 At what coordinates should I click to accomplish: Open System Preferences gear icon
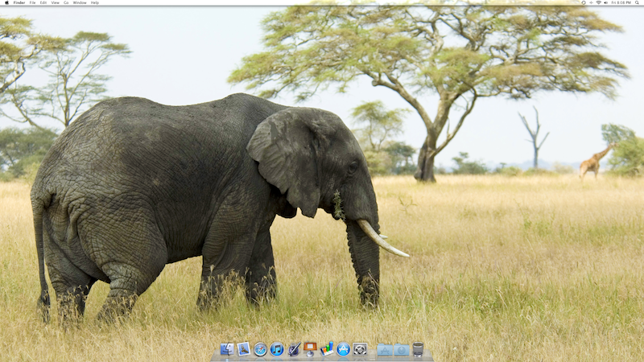[360, 349]
